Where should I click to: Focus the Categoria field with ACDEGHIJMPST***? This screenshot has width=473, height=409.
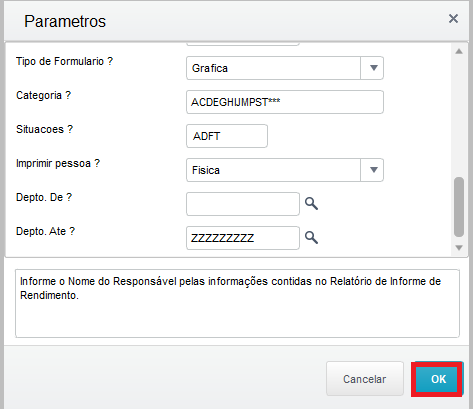click(285, 102)
